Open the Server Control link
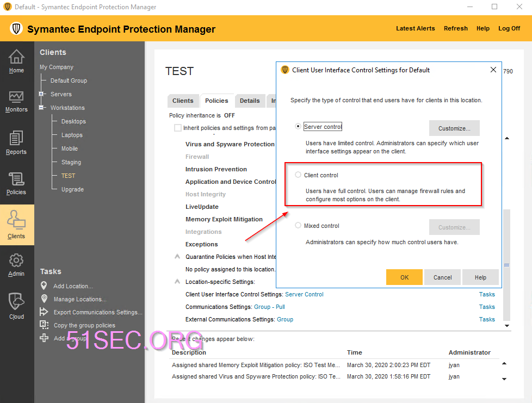Image resolution: width=532 pixels, height=403 pixels. tap(304, 294)
